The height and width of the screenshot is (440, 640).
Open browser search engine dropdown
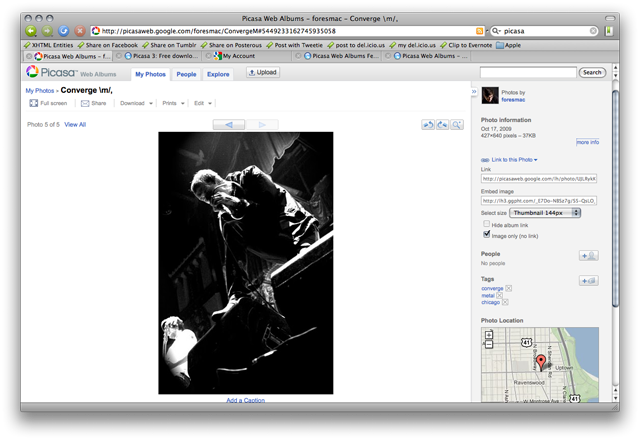(x=496, y=31)
